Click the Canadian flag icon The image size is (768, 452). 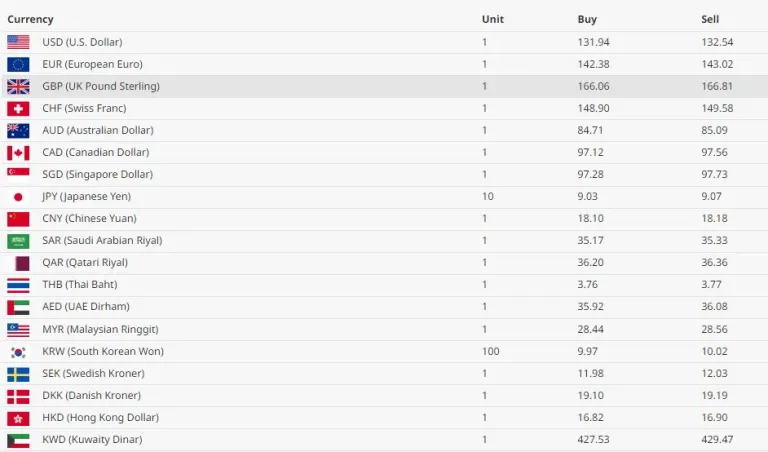pos(18,152)
